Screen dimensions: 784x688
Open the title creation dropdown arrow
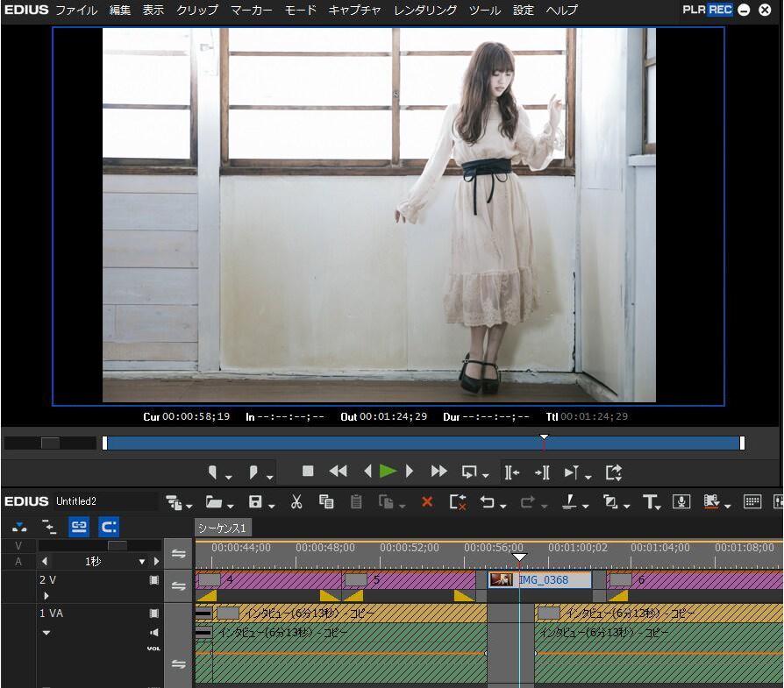pos(659,507)
